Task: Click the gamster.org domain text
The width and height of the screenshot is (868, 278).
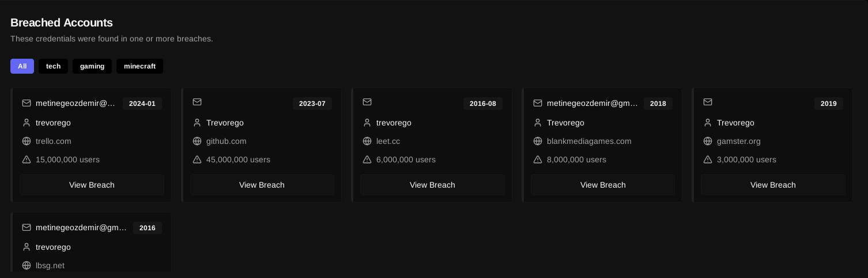Action: click(x=738, y=141)
